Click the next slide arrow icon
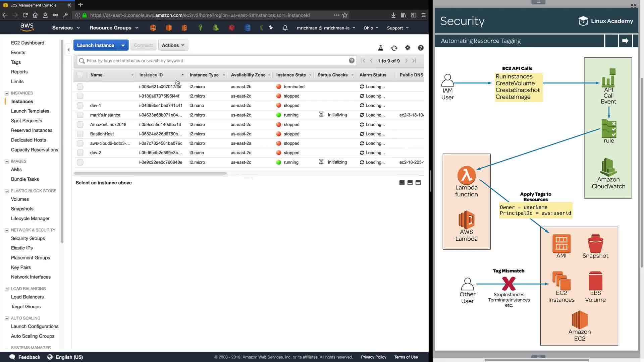Screen dimensions: 644x362 (x=625, y=41)
